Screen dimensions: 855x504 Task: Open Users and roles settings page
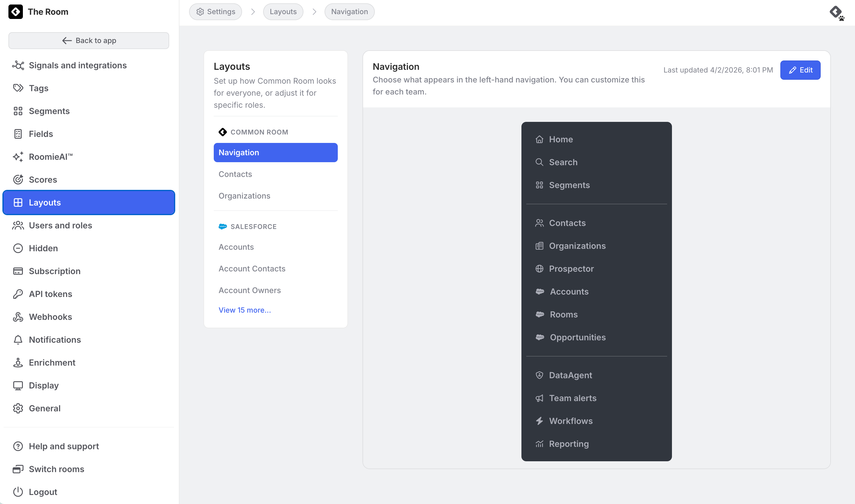pos(61,225)
